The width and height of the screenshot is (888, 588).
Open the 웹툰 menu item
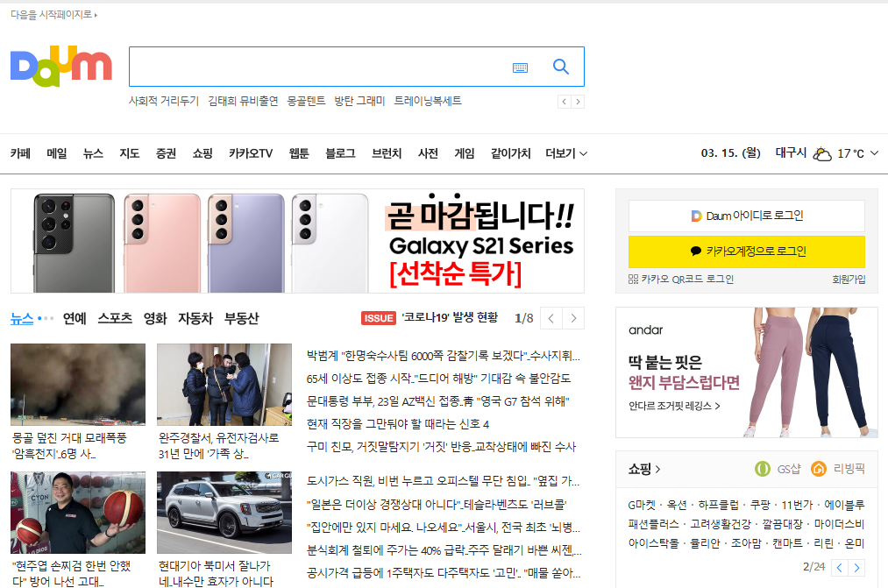coord(299,153)
